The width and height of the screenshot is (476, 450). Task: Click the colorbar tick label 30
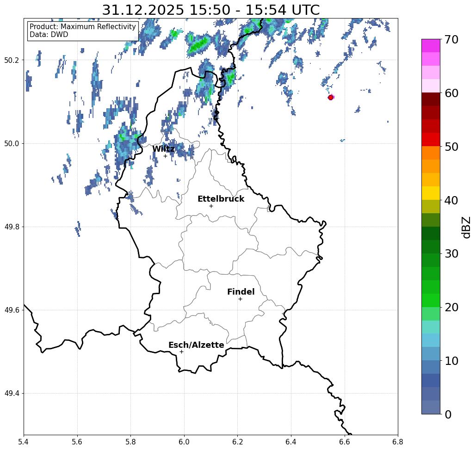coord(451,253)
